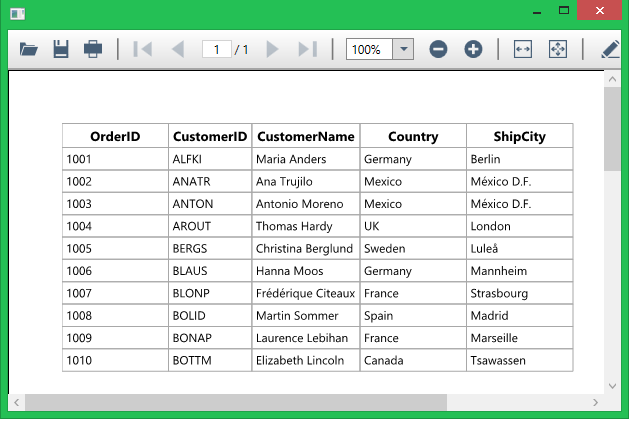Screen dimensions: 629x421
Task: Click the Madrid ship city cell
Action: [519, 315]
